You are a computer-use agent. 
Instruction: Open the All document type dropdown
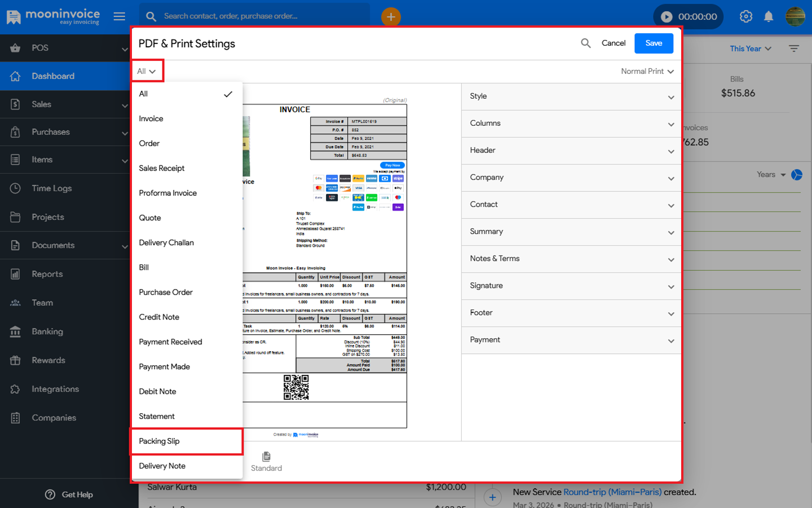tap(147, 71)
